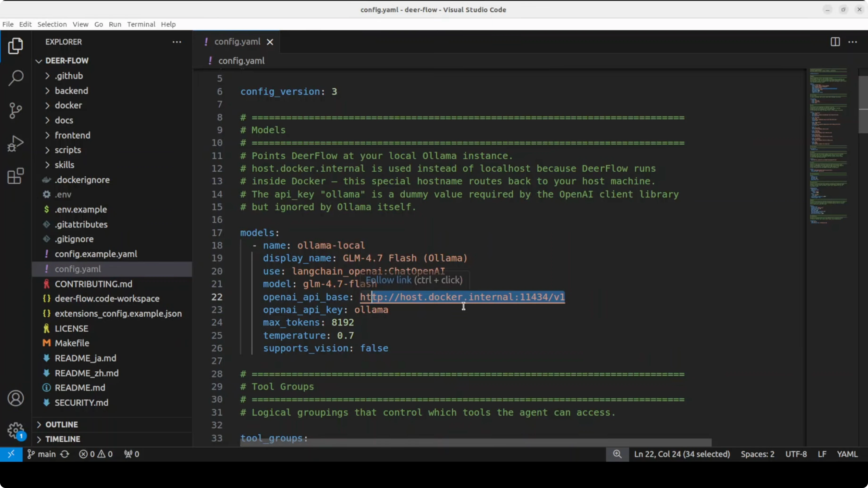Image resolution: width=868 pixels, height=488 pixels.
Task: Change the YAML language mode
Action: [847, 454]
